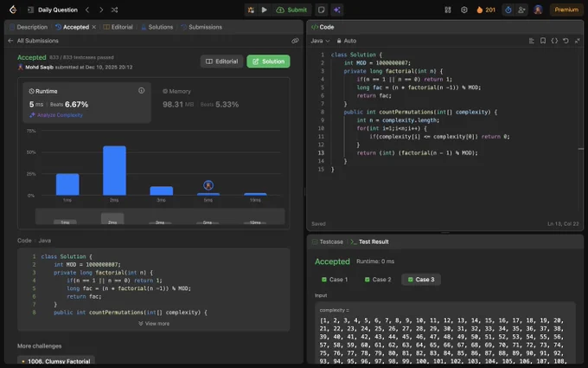Pick a random question shuffle icon
The width and height of the screenshot is (588, 368).
point(114,10)
